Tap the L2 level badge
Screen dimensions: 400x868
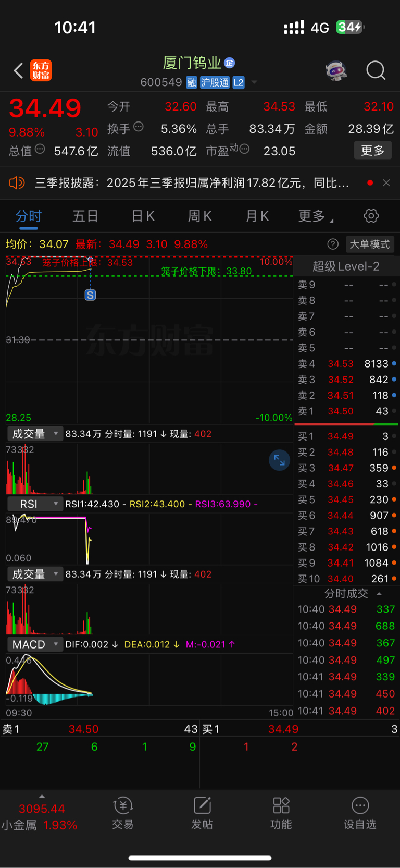[x=239, y=82]
